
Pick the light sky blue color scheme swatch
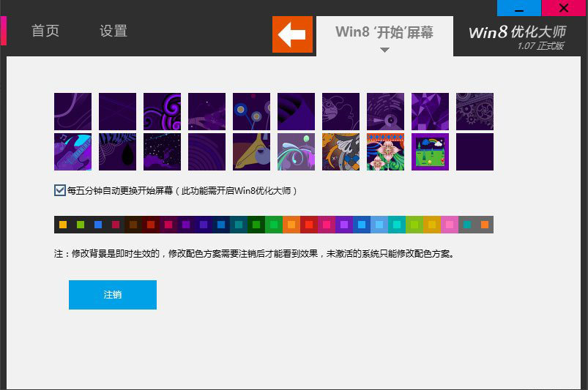[x=379, y=225]
